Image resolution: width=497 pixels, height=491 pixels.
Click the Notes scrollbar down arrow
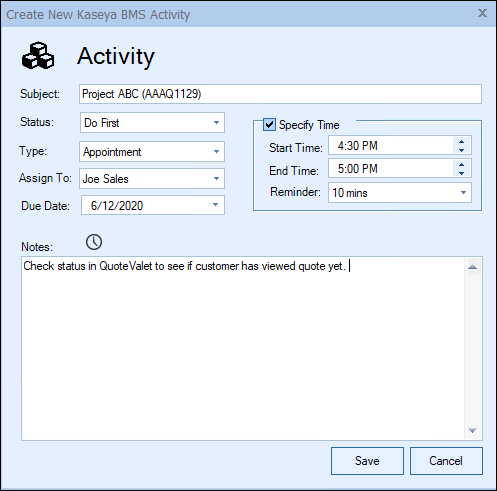[x=473, y=430]
